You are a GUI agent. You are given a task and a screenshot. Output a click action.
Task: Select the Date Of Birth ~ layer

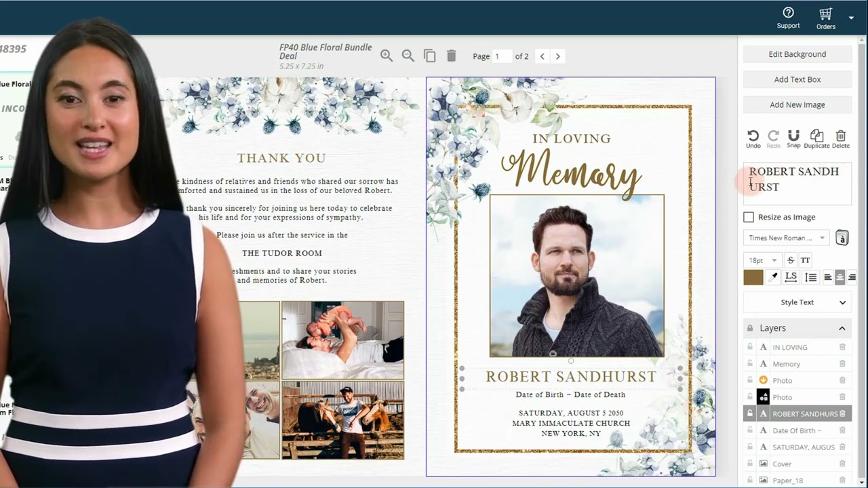pos(797,430)
